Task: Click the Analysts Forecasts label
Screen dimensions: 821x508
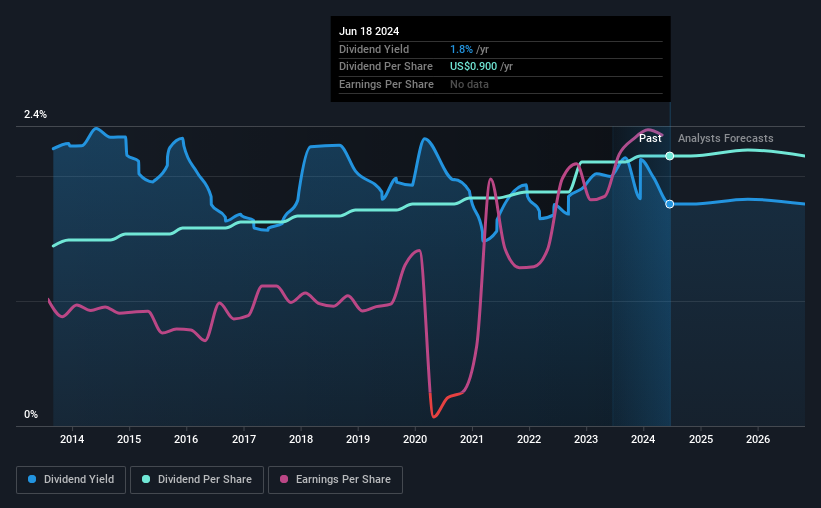Action: [726, 138]
